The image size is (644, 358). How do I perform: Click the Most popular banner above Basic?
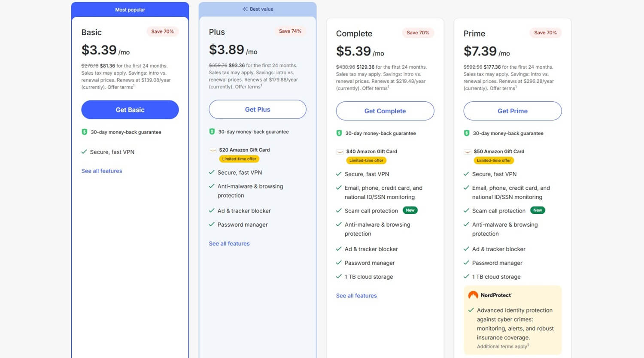(130, 9)
